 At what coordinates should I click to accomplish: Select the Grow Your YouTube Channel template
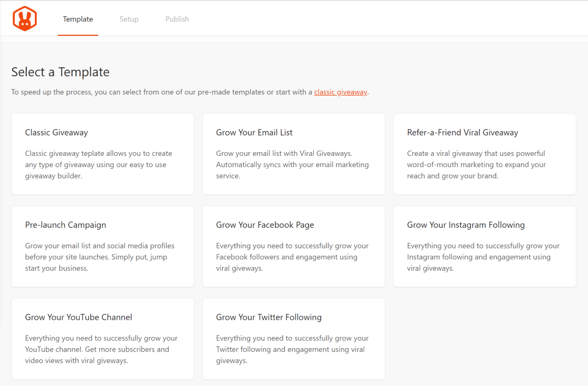point(103,338)
